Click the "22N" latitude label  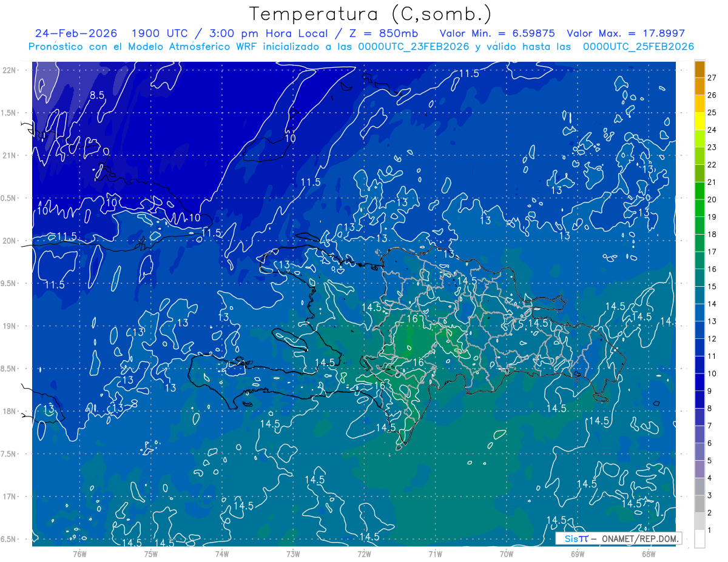(10, 70)
